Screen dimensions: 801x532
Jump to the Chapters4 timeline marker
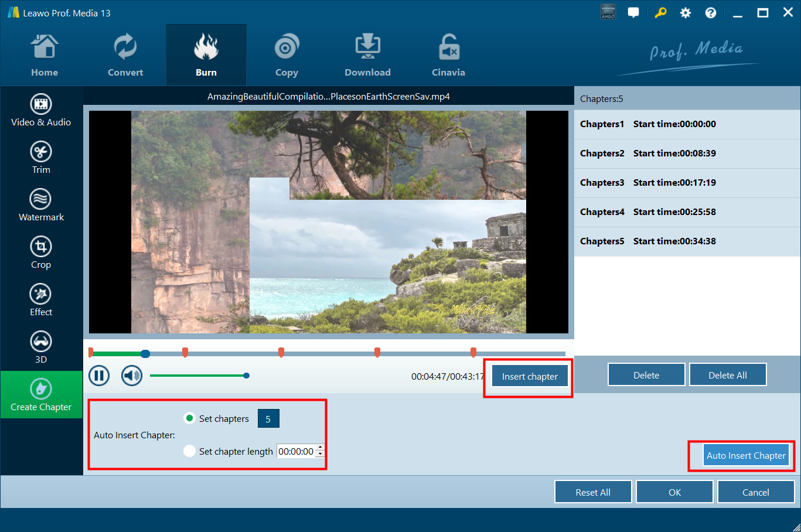click(x=377, y=352)
